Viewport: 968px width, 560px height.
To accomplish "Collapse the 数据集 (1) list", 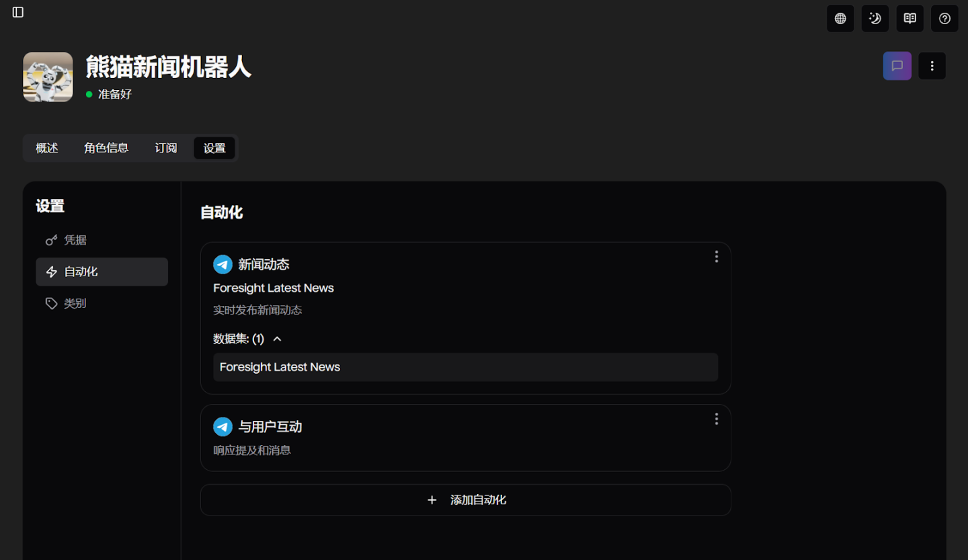I will pos(277,339).
